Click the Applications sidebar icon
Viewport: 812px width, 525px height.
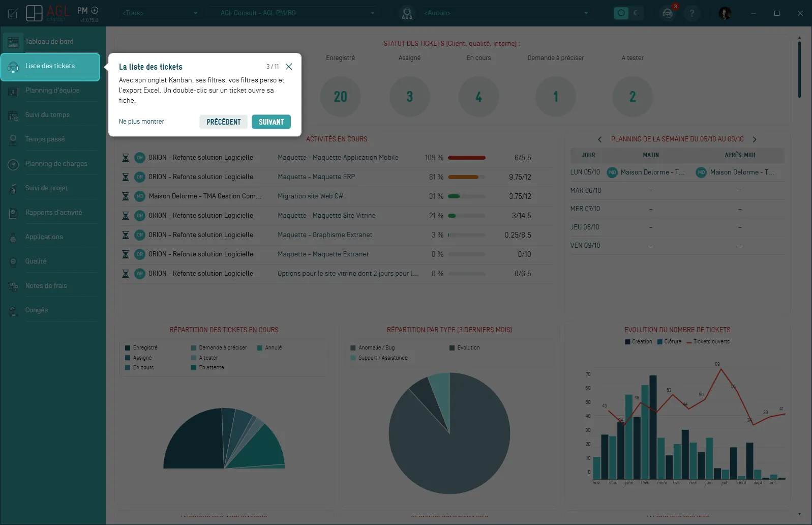pyautogui.click(x=13, y=238)
